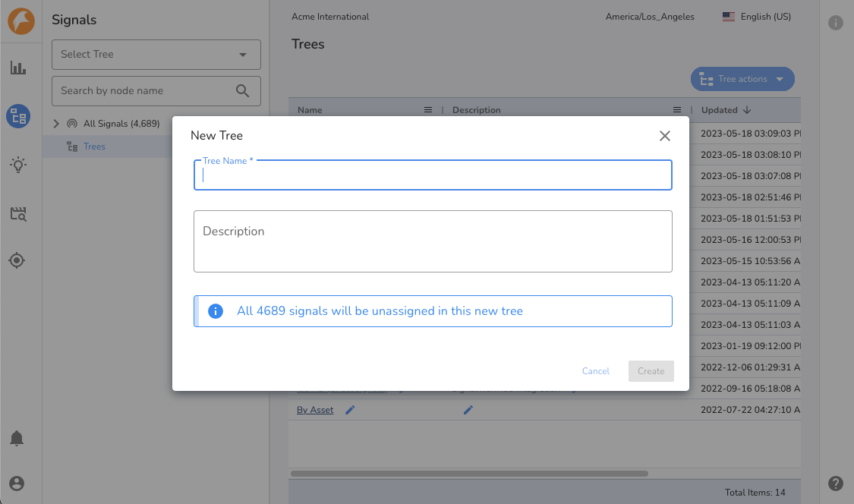Click Acme International account name

330,17
